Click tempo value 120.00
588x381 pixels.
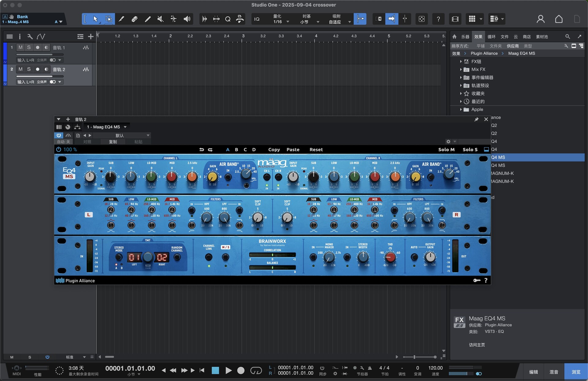(435, 368)
